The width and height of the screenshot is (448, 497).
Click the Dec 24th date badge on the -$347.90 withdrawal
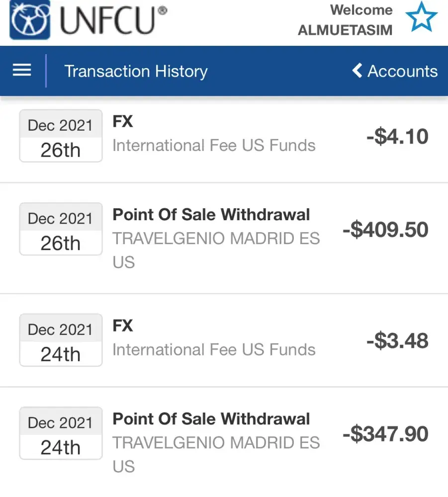coord(61,433)
